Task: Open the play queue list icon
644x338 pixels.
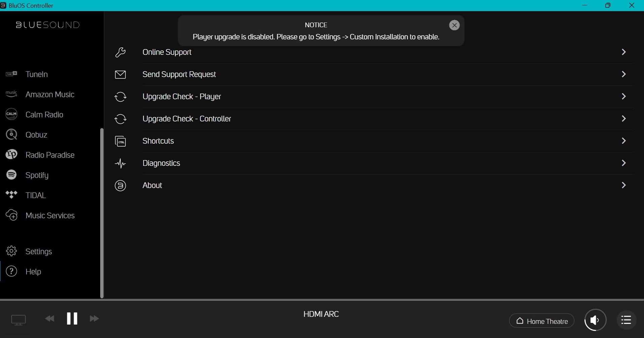Action: 626,320
